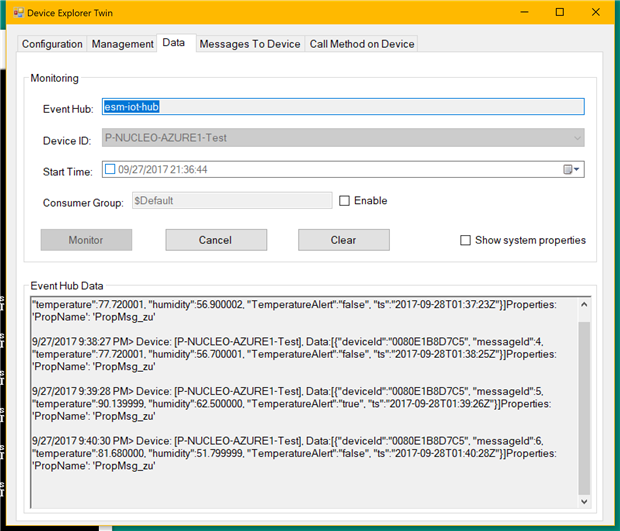Image resolution: width=620 pixels, height=531 pixels.
Task: Maximize the Device Explorer Twin window
Action: [560, 12]
